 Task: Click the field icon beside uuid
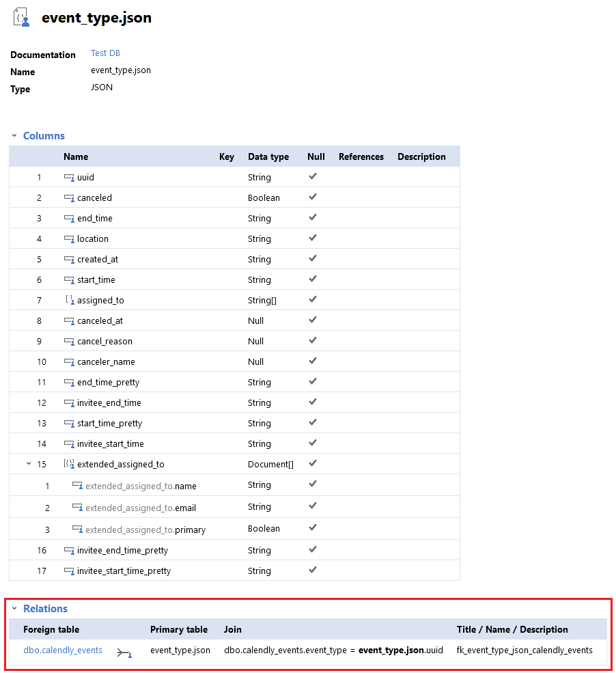pyautogui.click(x=69, y=178)
